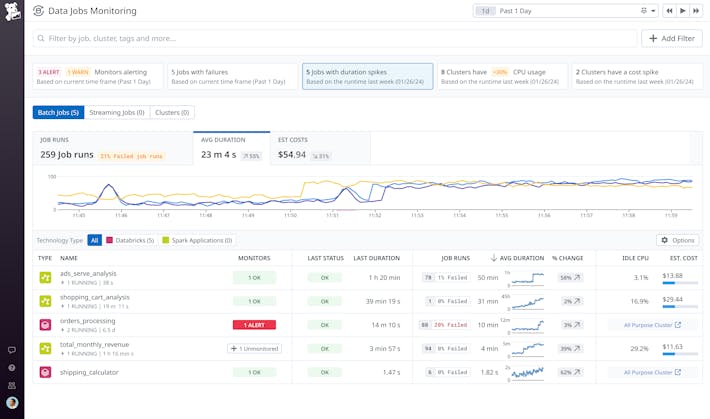Click the 1 Unmonitored button for total_monthly_revenue

click(x=255, y=348)
